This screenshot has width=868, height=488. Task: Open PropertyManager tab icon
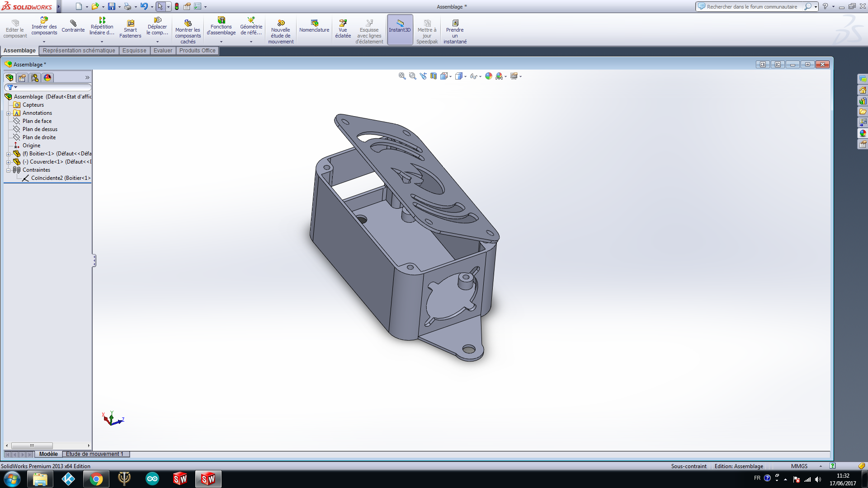coord(22,78)
